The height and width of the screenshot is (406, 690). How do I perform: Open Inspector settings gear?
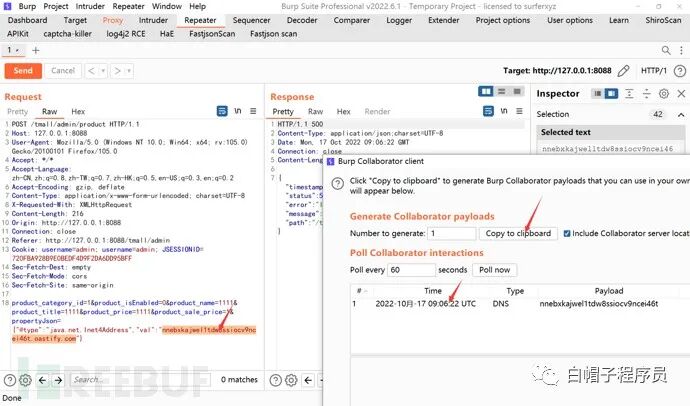(664, 94)
